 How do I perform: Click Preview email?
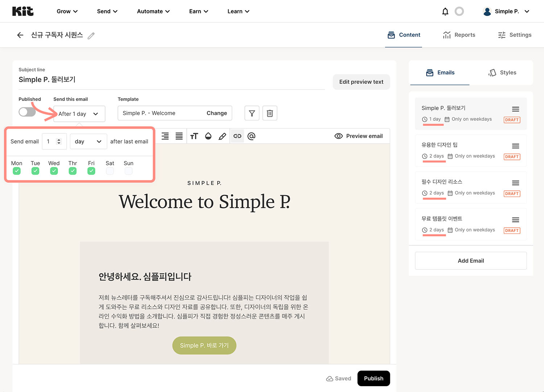(358, 136)
